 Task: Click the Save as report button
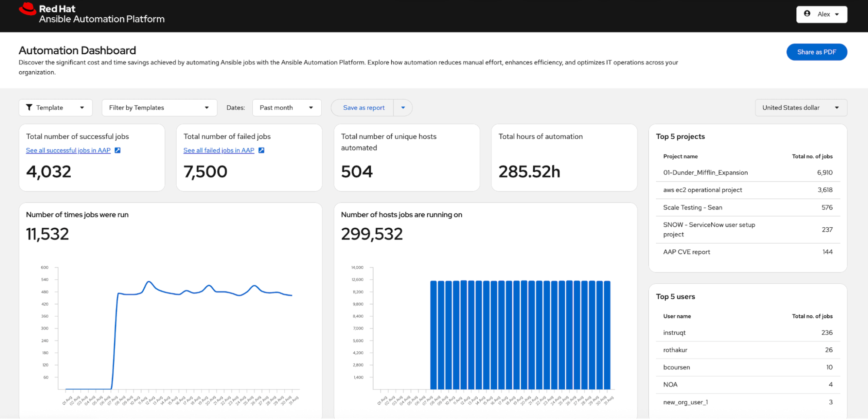[363, 108]
